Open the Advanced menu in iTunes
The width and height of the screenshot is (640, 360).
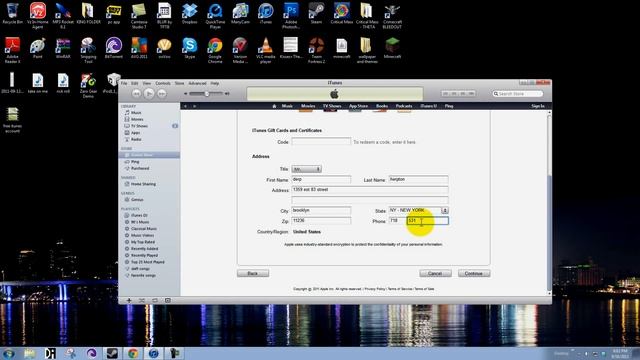(x=197, y=83)
